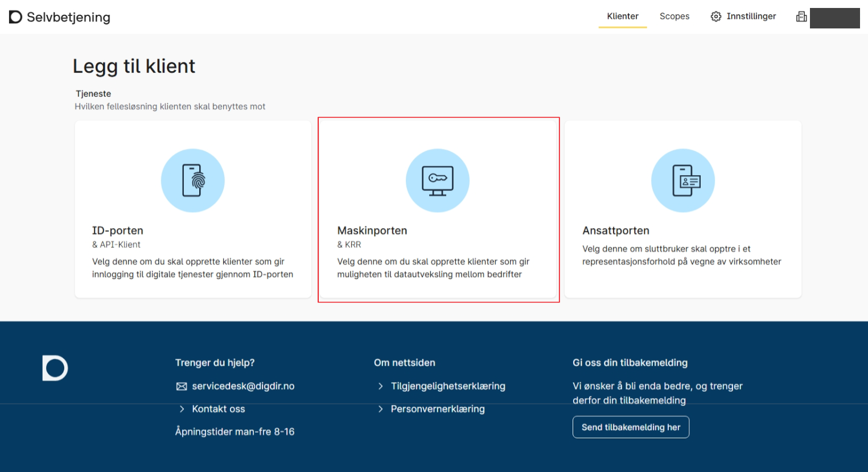Click chevron arrow before Personvernerklæring
Screen dimensions: 868x472
[x=380, y=409]
